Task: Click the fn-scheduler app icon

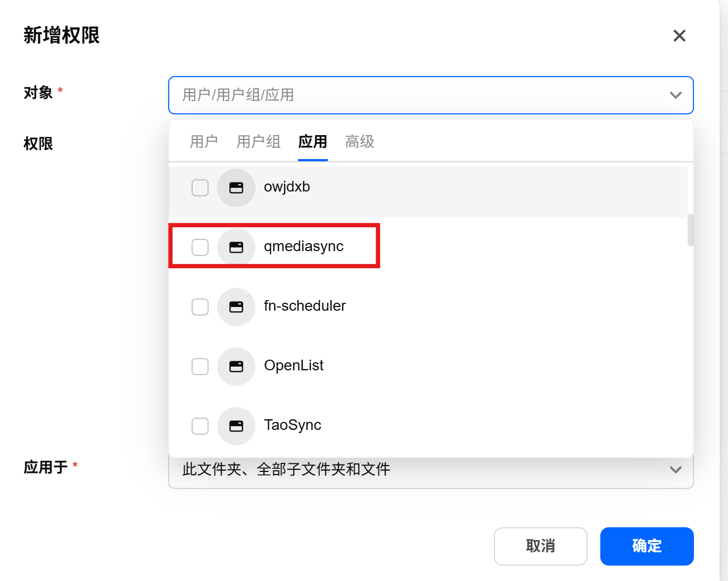Action: 236,307
